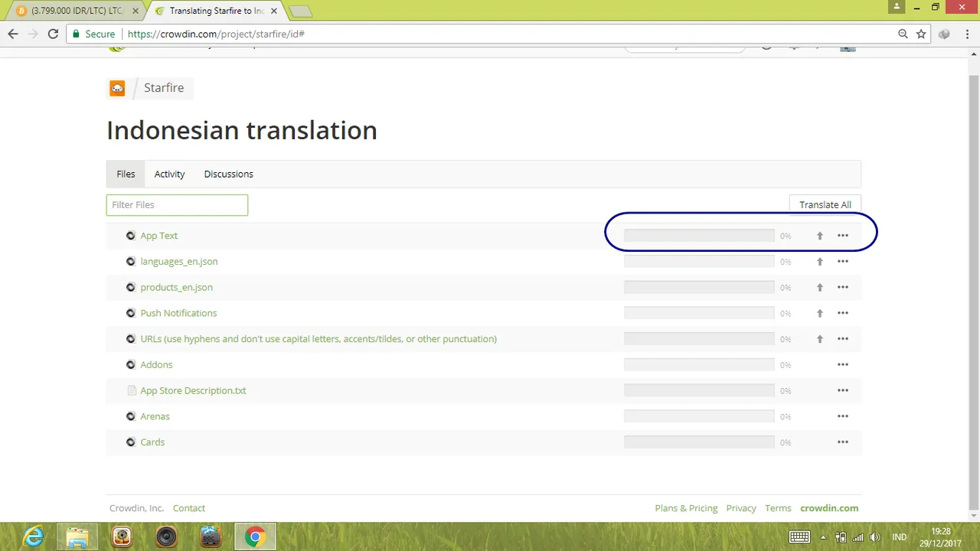Expand the URLs file entry
The image size is (980, 551).
[131, 339]
